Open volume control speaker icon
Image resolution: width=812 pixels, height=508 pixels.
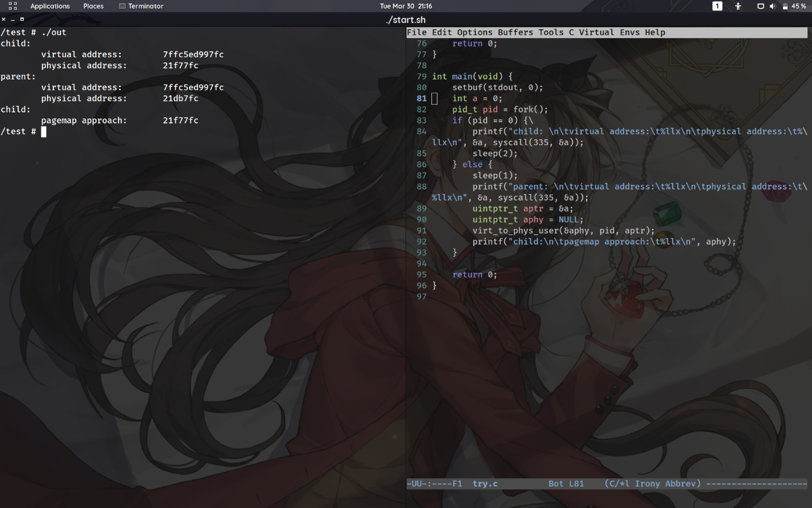[x=773, y=6]
